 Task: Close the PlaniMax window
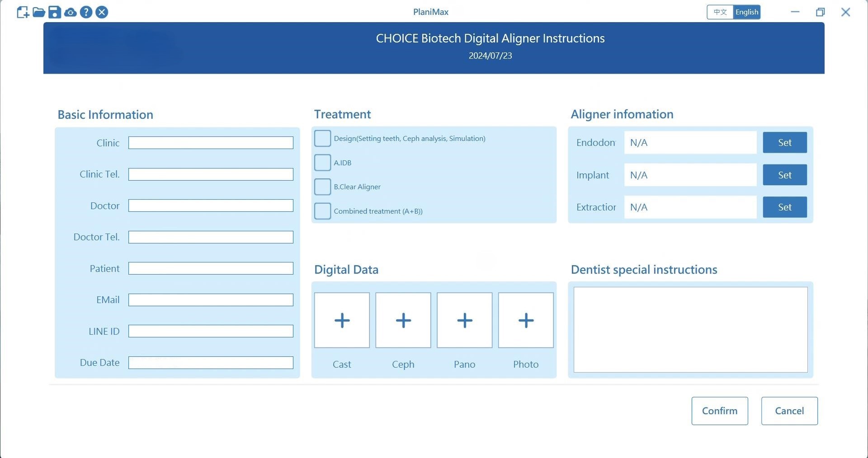pos(846,12)
